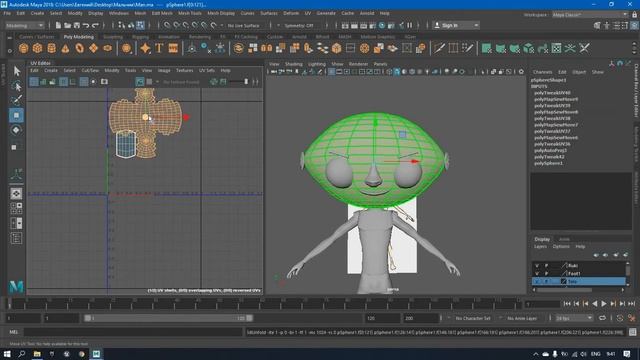This screenshot has height=360, width=640.
Task: Click the time range slider bar
Action: pyautogui.click(x=168, y=318)
